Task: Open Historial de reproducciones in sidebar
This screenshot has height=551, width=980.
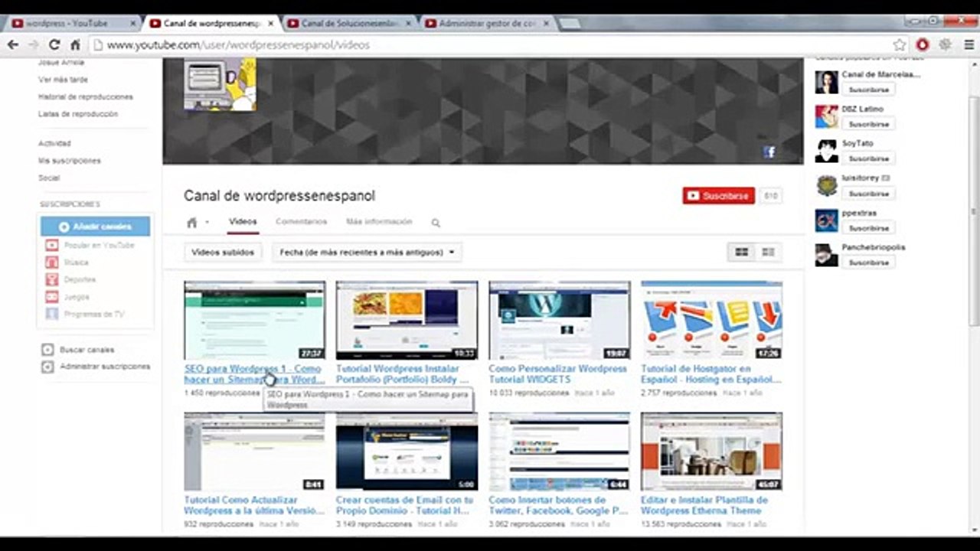Action: pyautogui.click(x=86, y=97)
